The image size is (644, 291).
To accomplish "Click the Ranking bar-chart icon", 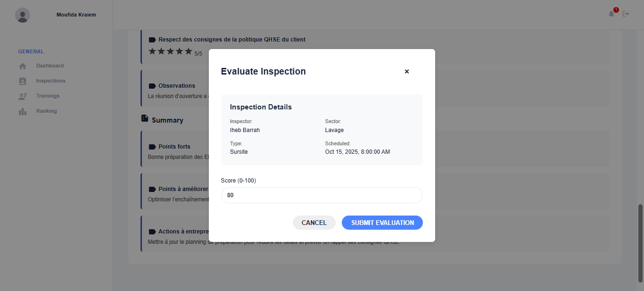I will tap(23, 111).
